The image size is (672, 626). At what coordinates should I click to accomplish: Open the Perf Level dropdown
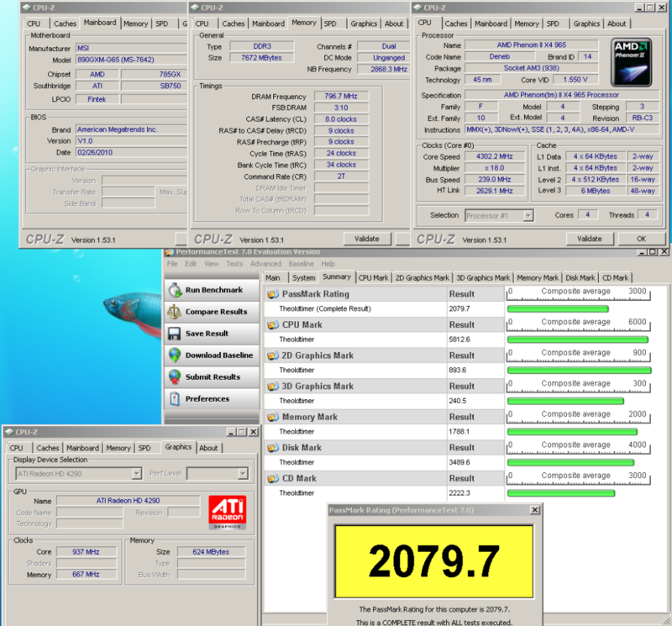(x=242, y=474)
